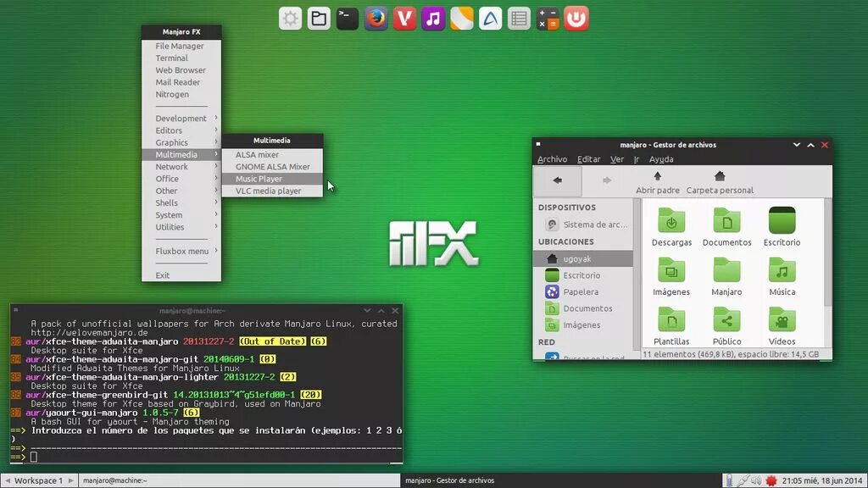Open the Imágenes folder in the file view
Screen dimensions: 868x488
coord(671,277)
